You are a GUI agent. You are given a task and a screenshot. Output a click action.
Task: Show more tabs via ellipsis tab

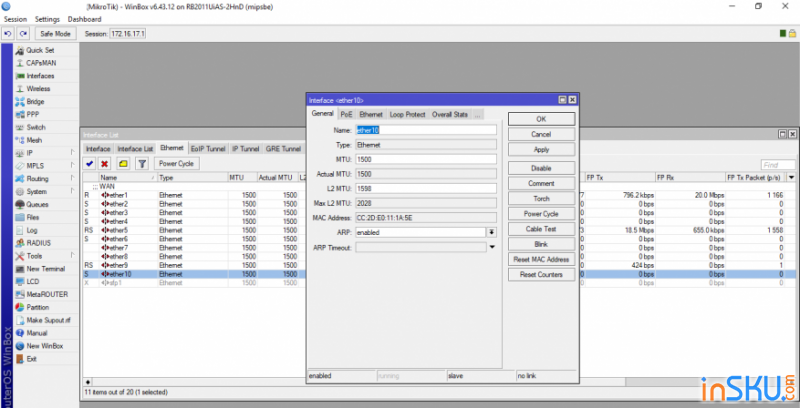(x=478, y=115)
